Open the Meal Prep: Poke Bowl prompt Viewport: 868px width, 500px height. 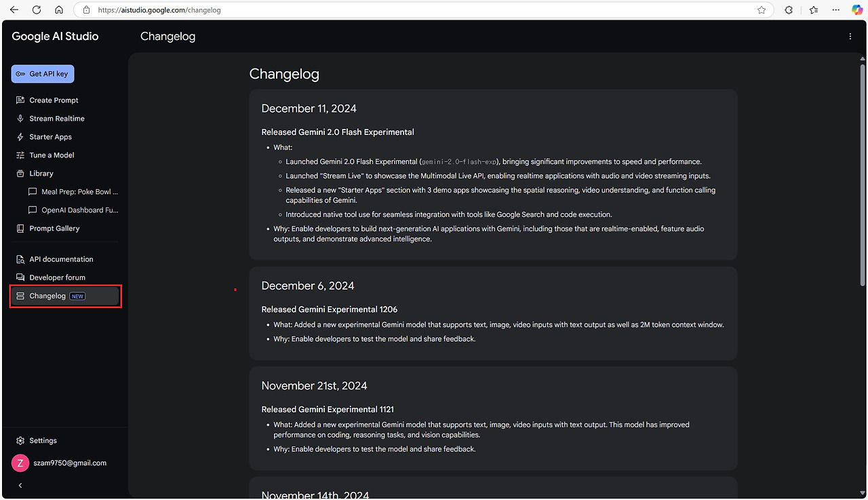74,192
